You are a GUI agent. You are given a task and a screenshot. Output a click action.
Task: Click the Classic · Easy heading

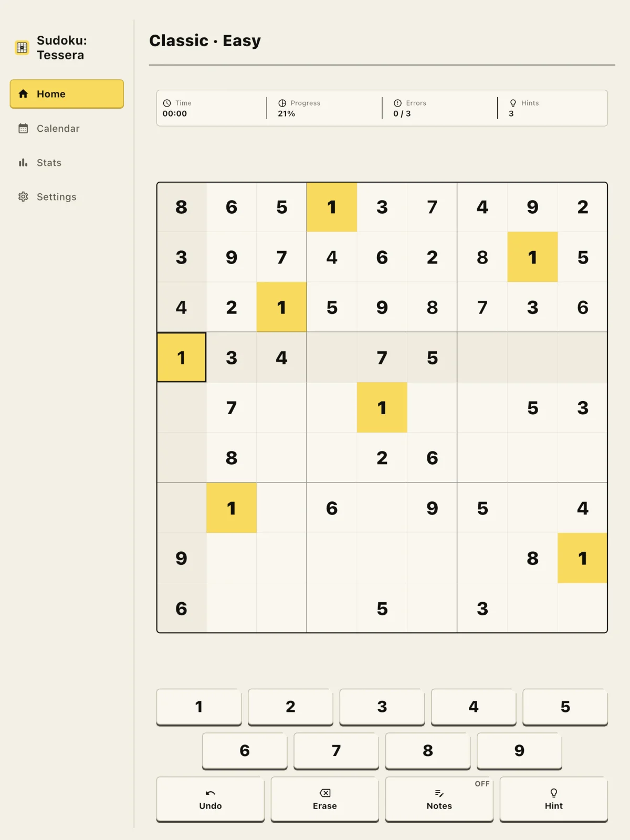coord(205,40)
